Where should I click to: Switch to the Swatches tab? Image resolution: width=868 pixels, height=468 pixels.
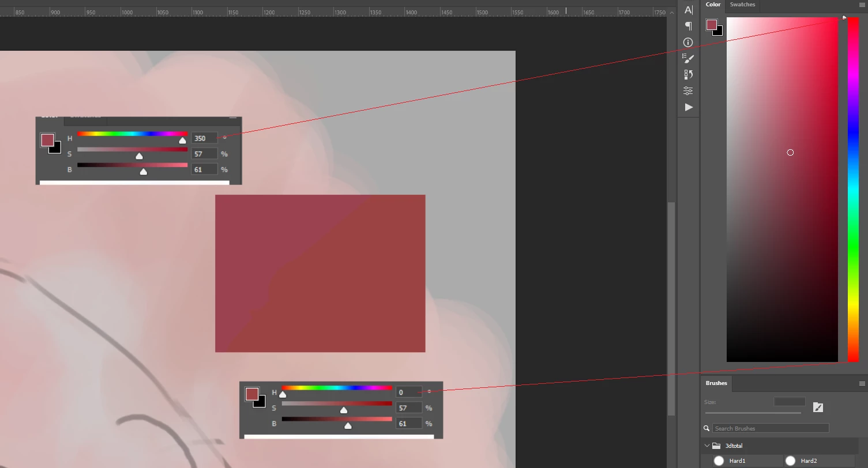pyautogui.click(x=742, y=5)
